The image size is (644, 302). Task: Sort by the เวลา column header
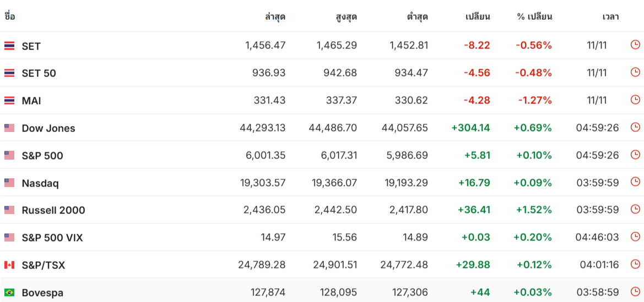click(610, 17)
